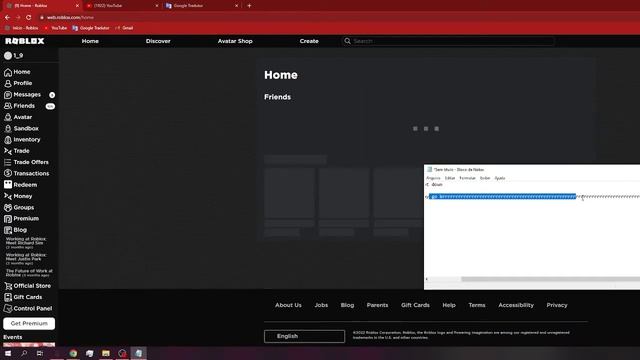Open Windows taskbar search

24,353
